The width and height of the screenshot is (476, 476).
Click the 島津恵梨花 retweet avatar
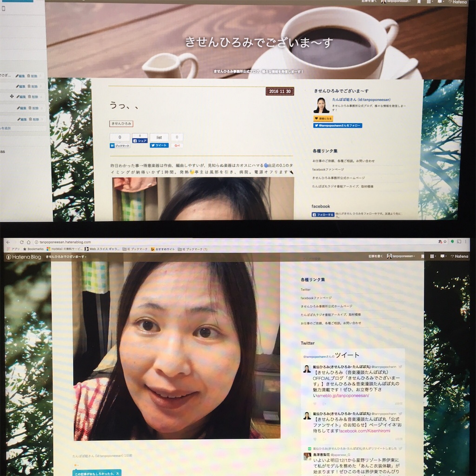(307, 456)
